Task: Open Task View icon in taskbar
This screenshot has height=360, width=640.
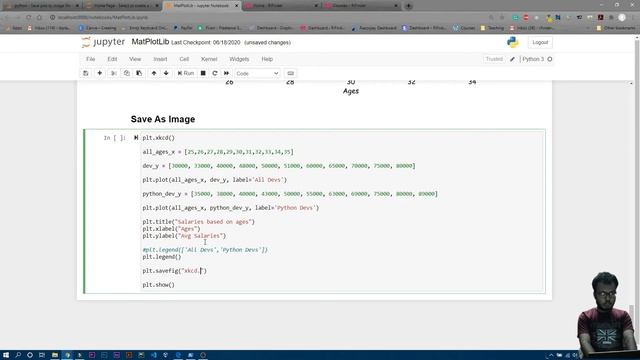Action: coord(42,355)
